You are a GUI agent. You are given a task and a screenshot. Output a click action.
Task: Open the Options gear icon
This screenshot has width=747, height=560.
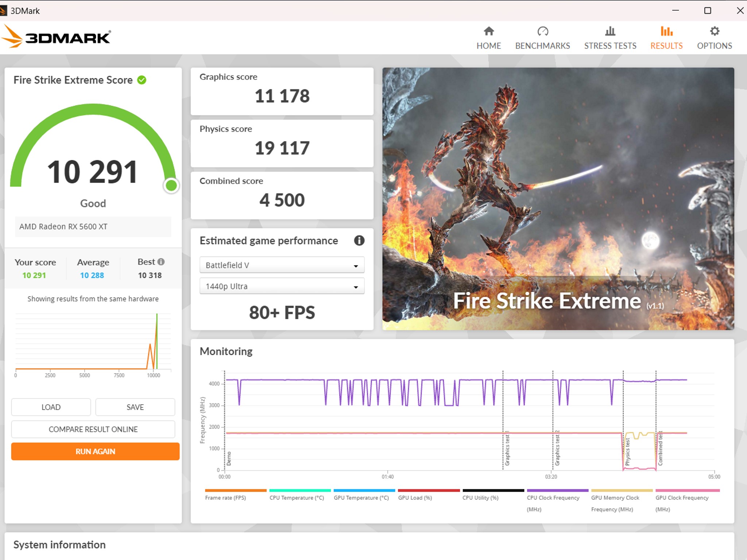715,31
